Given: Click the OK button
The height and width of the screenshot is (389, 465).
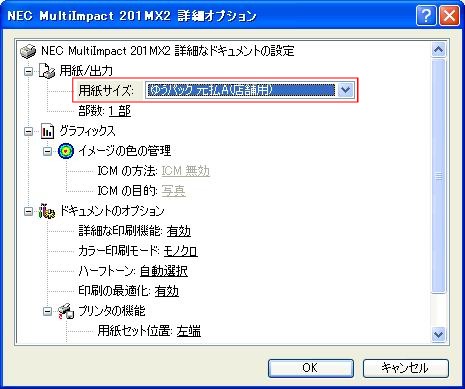Looking at the screenshot, I should coord(311,368).
